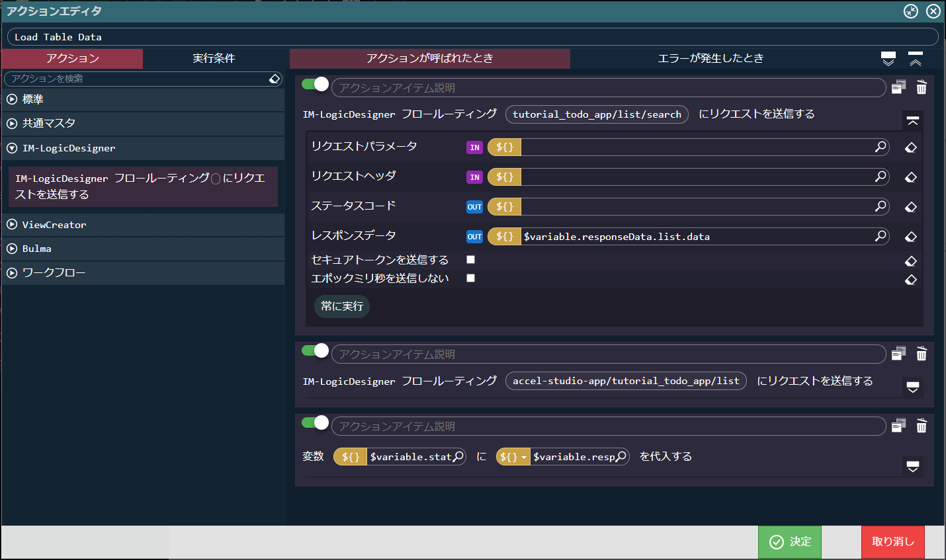Switch to the アクション tab
The width and height of the screenshot is (946, 560).
pos(73,58)
